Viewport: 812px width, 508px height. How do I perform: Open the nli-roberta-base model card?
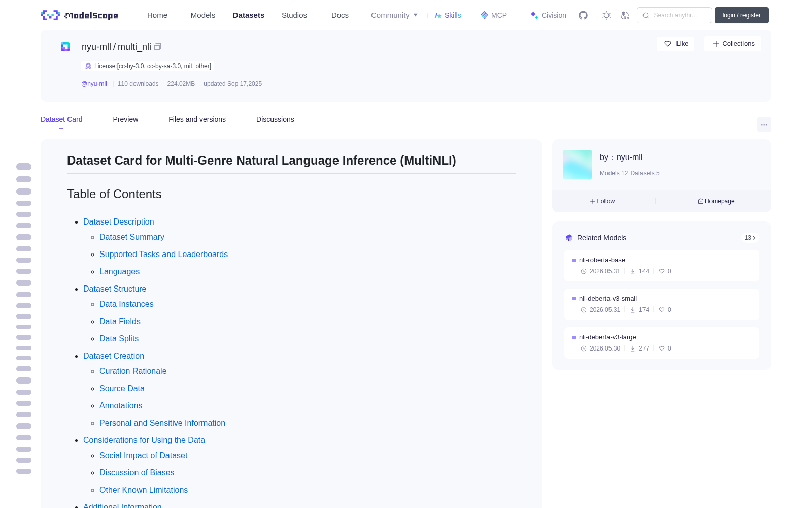662,266
